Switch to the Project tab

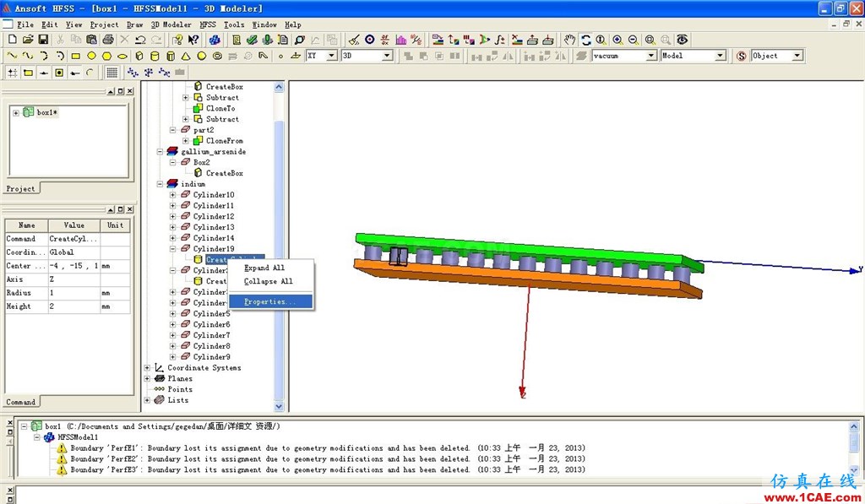(x=21, y=188)
